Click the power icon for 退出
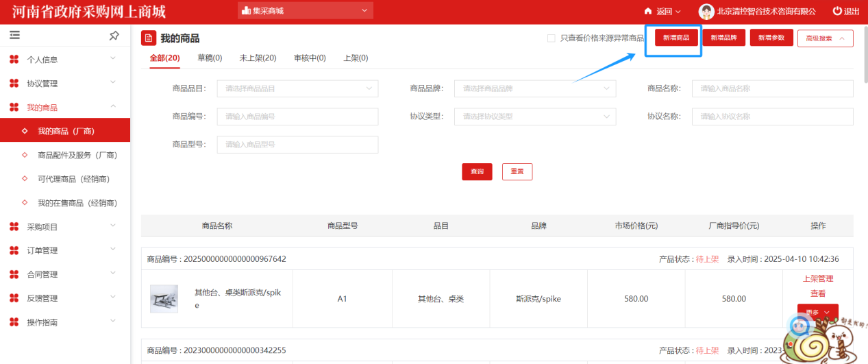The height and width of the screenshot is (364, 868). pos(836,11)
